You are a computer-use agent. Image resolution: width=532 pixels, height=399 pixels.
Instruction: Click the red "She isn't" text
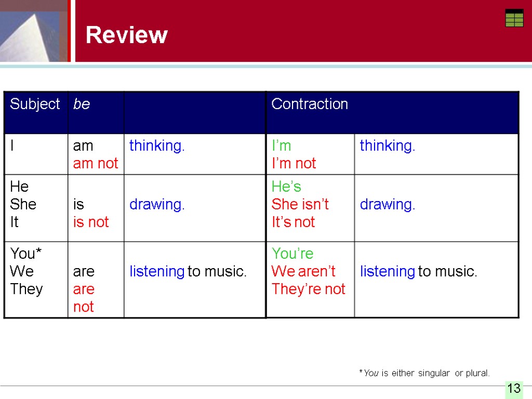[x=300, y=204]
